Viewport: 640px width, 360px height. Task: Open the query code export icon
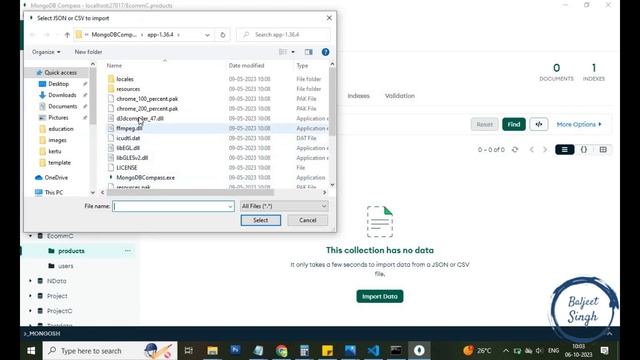coord(539,124)
